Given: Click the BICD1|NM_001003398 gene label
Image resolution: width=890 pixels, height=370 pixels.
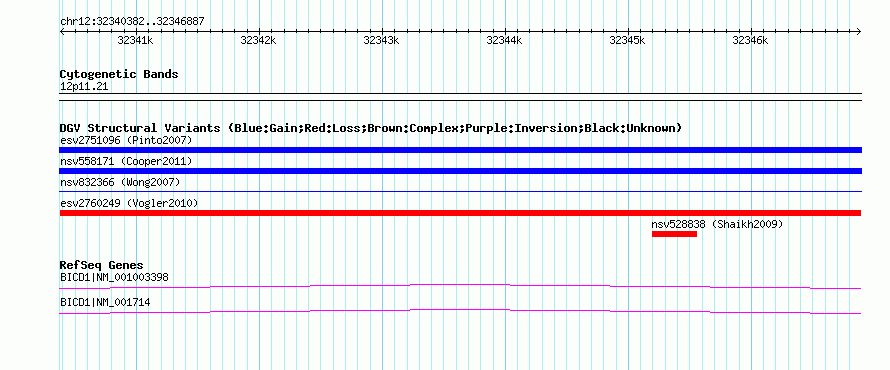Looking at the screenshot, I should coord(114,278).
